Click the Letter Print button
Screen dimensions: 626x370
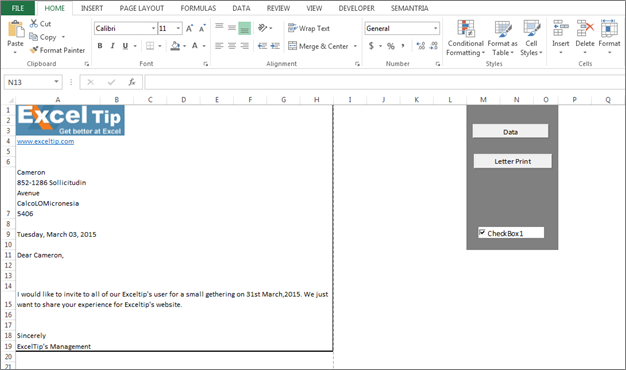coord(513,161)
